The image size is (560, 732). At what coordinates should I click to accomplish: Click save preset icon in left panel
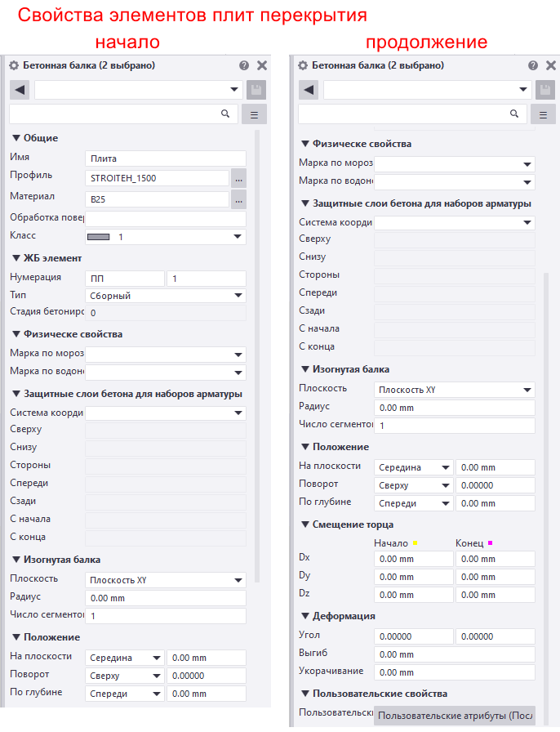click(256, 90)
